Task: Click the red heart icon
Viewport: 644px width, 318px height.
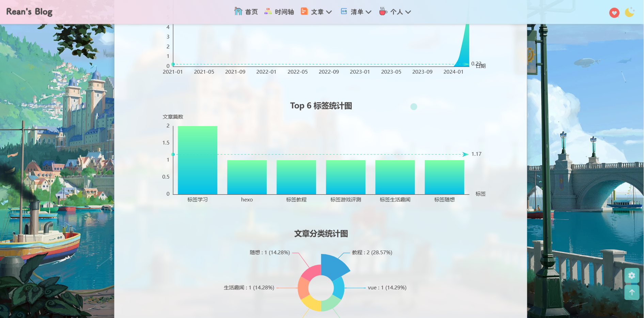Action: click(x=614, y=13)
